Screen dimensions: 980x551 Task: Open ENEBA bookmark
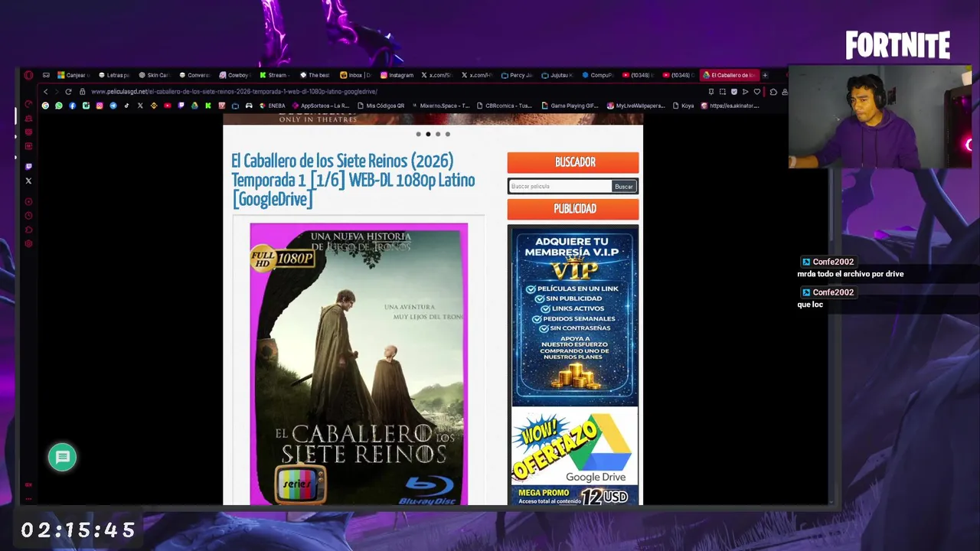coord(273,106)
